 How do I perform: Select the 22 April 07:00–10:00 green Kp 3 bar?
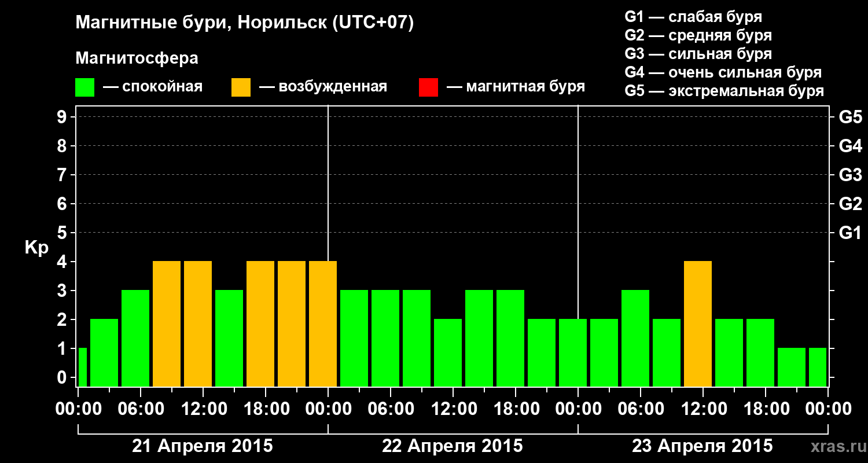point(417,338)
